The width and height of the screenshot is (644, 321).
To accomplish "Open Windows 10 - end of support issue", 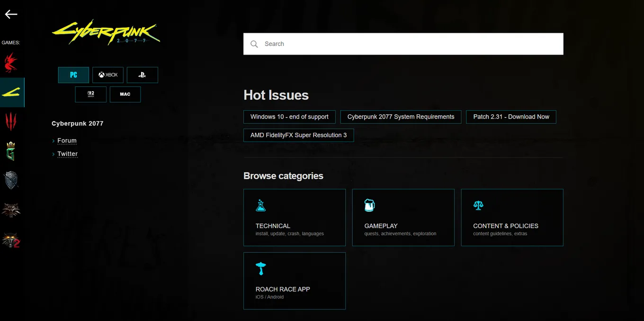I will 289,117.
